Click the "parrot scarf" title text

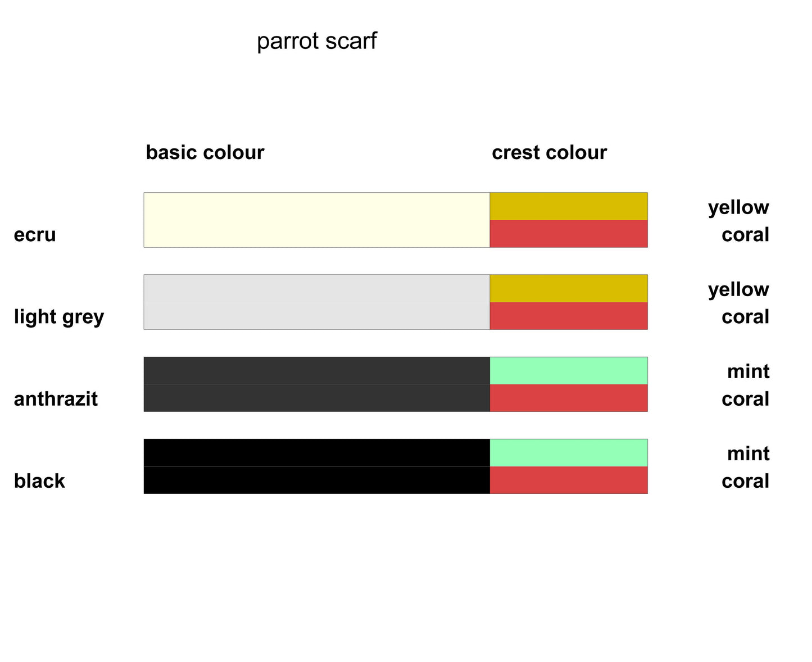point(316,41)
